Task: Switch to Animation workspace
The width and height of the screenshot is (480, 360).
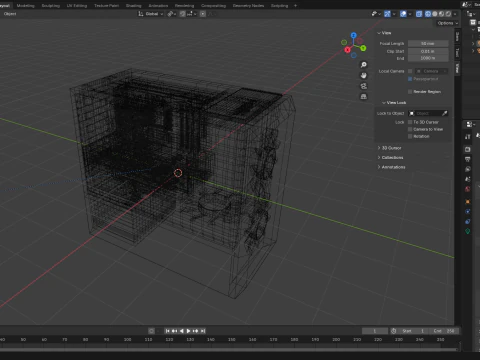Action: (x=158, y=5)
